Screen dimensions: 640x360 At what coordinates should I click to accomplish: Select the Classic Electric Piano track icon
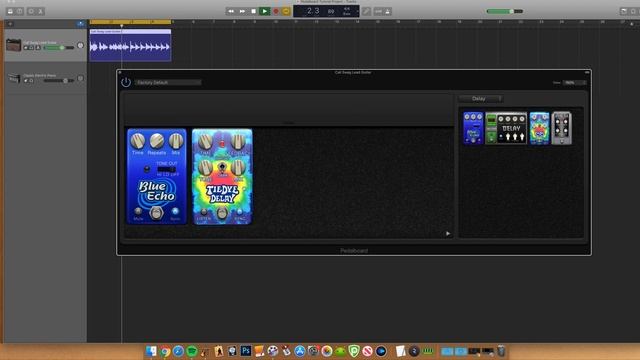point(14,78)
